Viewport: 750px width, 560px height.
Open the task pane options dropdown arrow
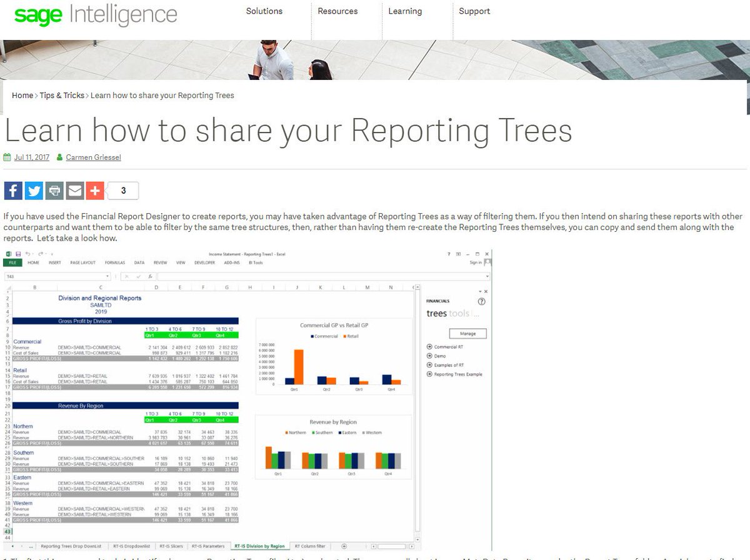(x=480, y=291)
